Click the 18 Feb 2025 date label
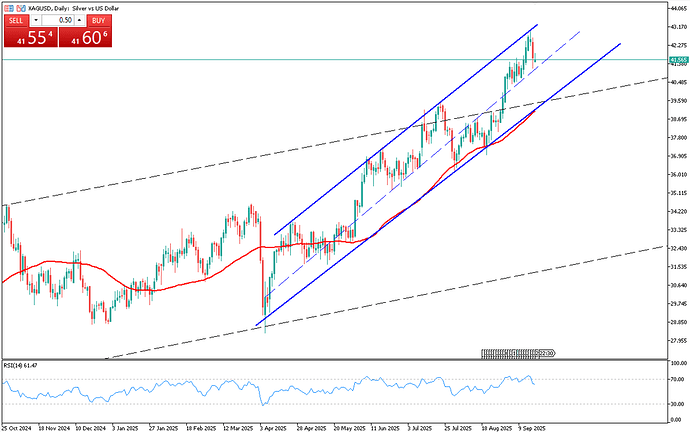Viewport: 690px width, 432px height. coord(201,428)
